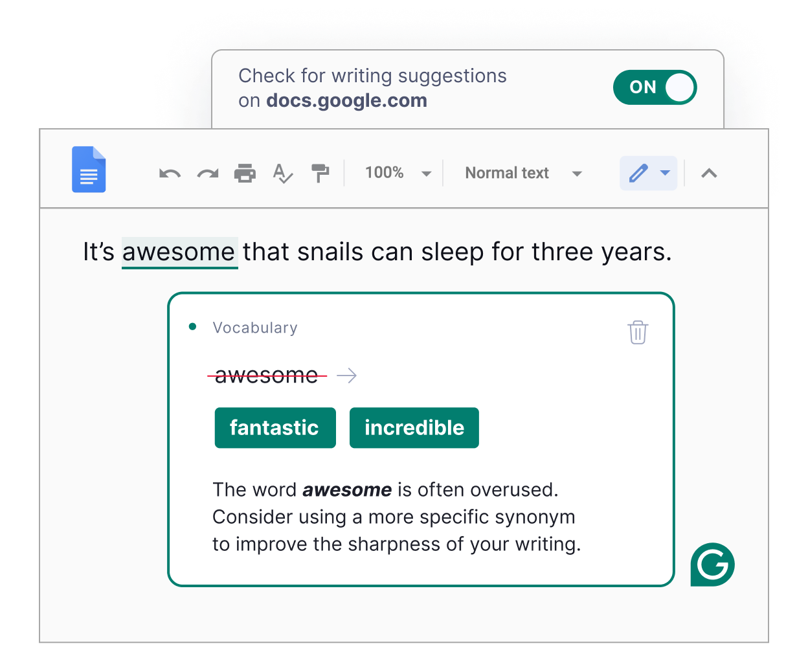
Task: Open the editing mode pencil dropdown
Action: (648, 173)
